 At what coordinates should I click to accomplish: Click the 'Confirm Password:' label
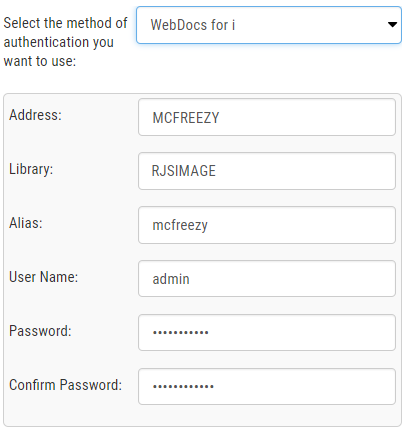[x=65, y=385]
